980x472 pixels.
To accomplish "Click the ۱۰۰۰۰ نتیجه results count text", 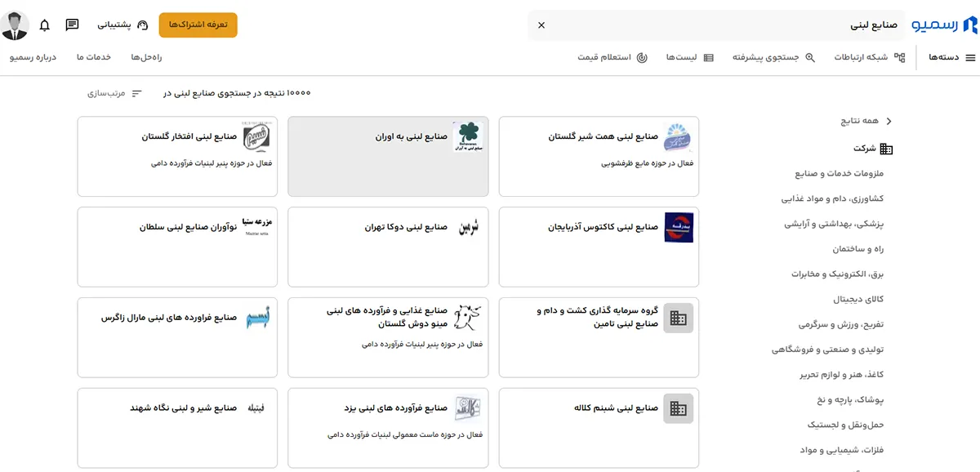I will point(237,93).
